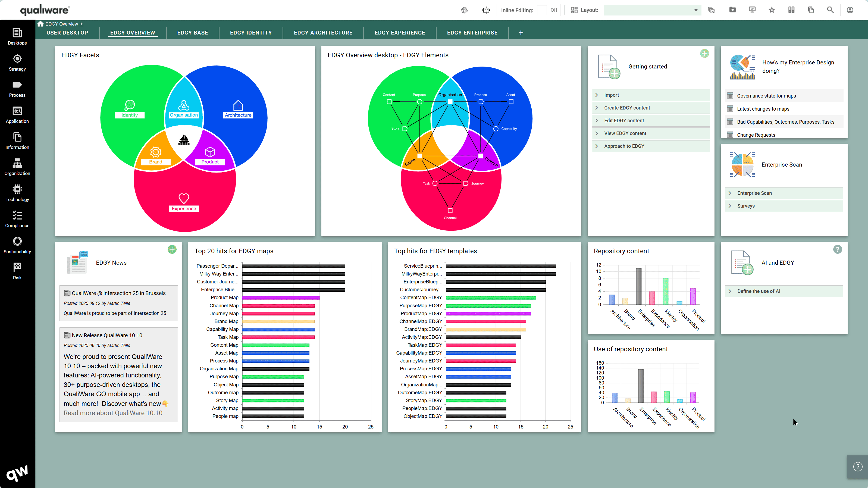Open the EDGY EXPERIENCE tab

[400, 33]
